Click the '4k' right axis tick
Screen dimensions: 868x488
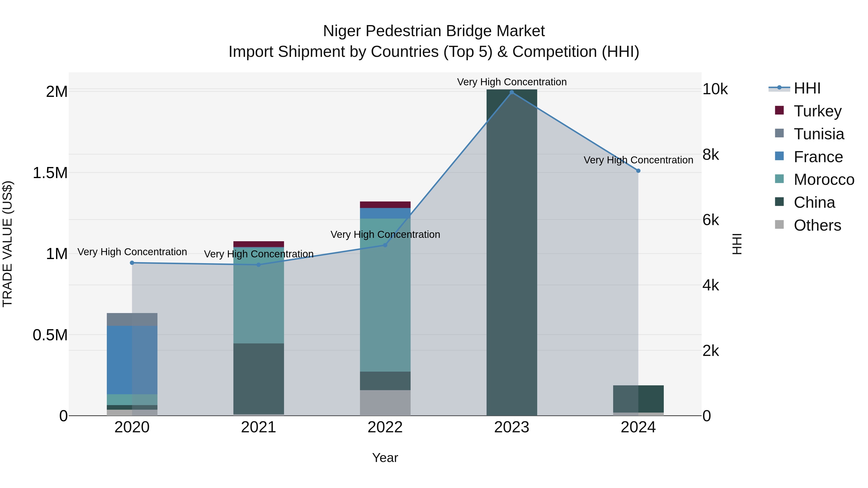711,285
